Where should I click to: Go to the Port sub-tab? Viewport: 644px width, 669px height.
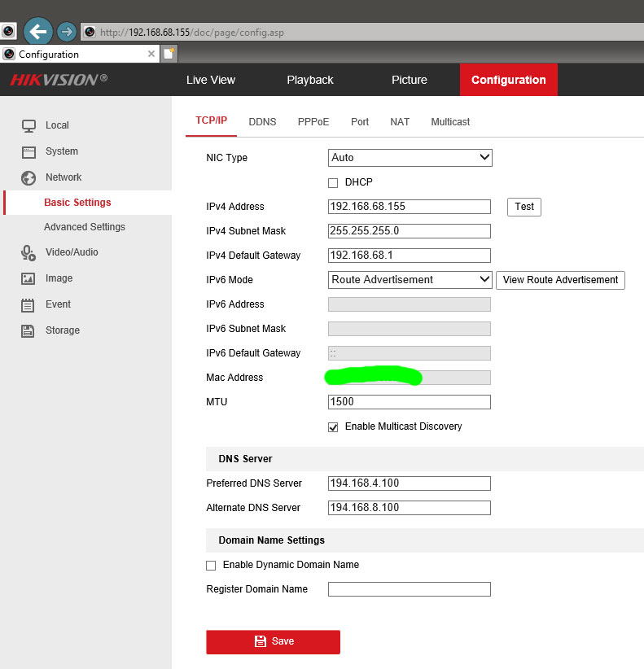coord(360,122)
